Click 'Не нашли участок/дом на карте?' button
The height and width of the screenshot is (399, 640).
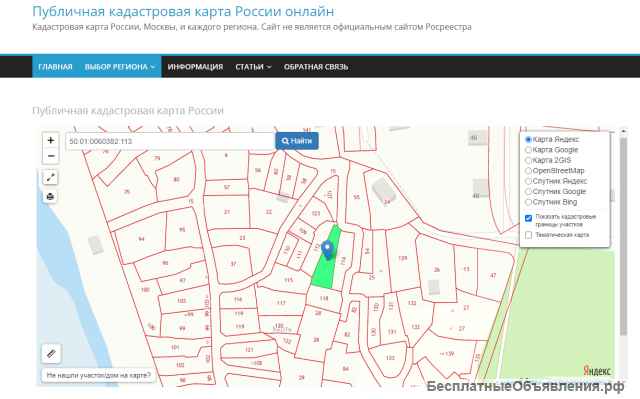[98, 375]
